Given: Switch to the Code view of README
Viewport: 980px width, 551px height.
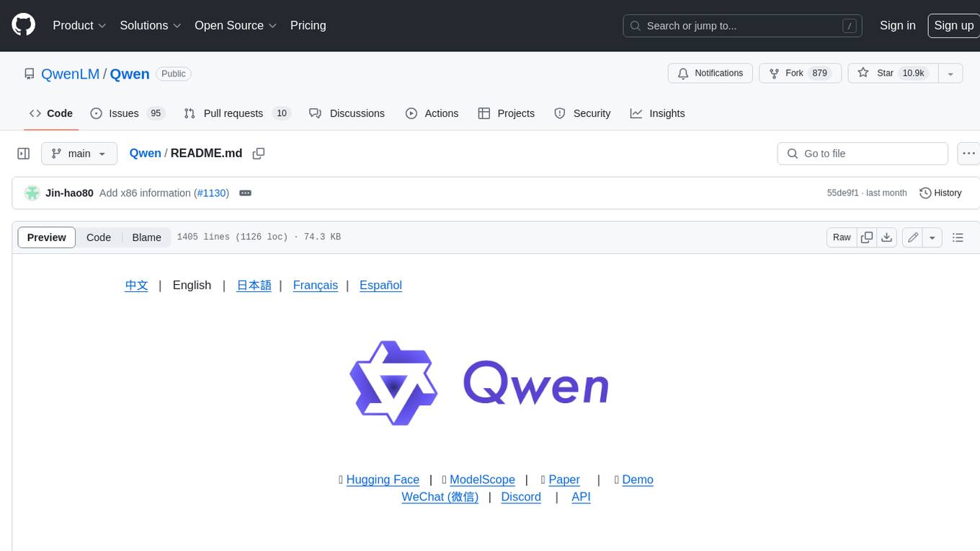Looking at the screenshot, I should click(x=99, y=237).
